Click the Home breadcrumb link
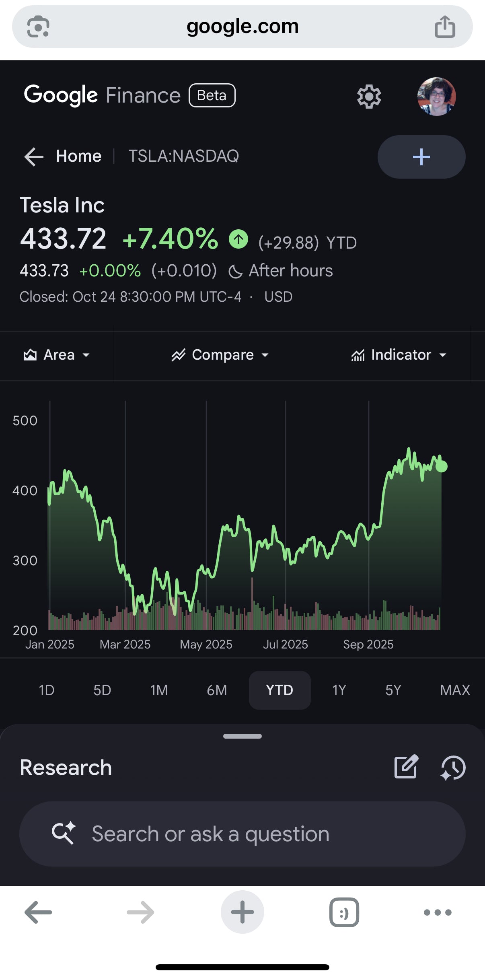485x980 pixels. pyautogui.click(x=78, y=156)
